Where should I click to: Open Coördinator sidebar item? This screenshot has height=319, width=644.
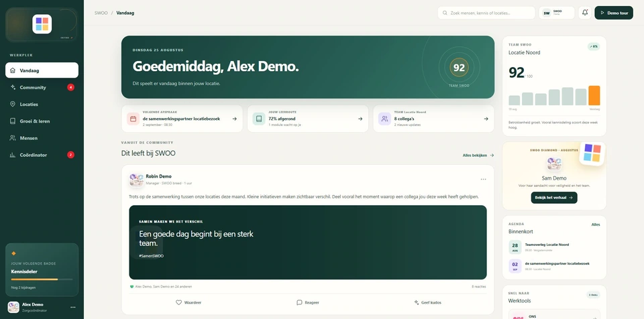42,155
